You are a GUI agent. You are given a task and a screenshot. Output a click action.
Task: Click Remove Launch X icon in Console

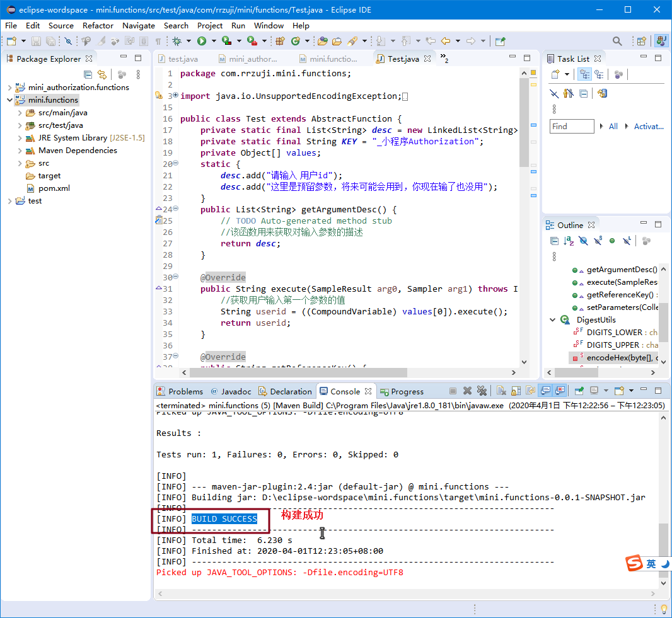point(467,391)
